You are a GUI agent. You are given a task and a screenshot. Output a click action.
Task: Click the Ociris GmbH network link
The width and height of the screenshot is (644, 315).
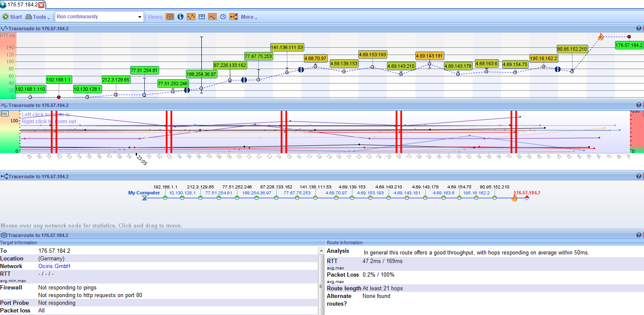pos(54,266)
